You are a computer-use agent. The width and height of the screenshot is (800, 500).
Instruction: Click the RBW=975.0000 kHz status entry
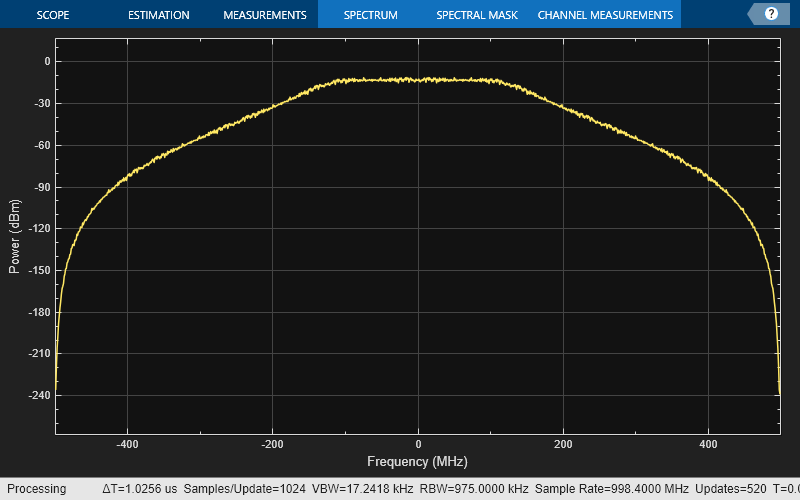point(474,489)
